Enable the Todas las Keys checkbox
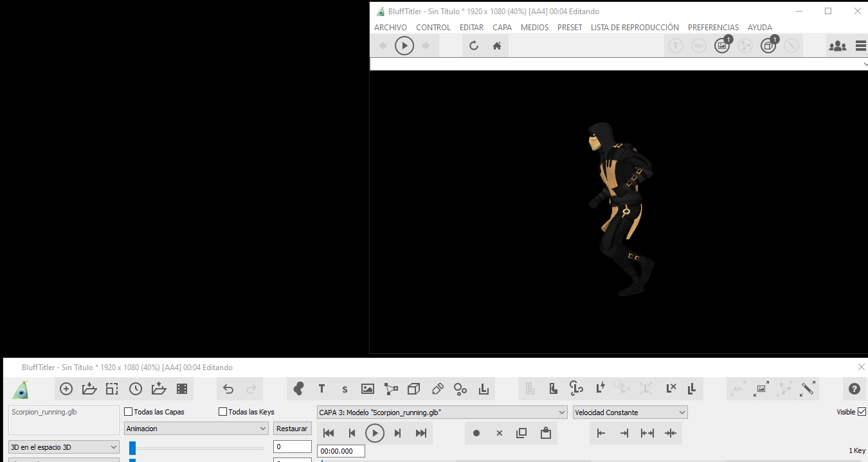Screen dimensions: 868x462 tap(222, 412)
